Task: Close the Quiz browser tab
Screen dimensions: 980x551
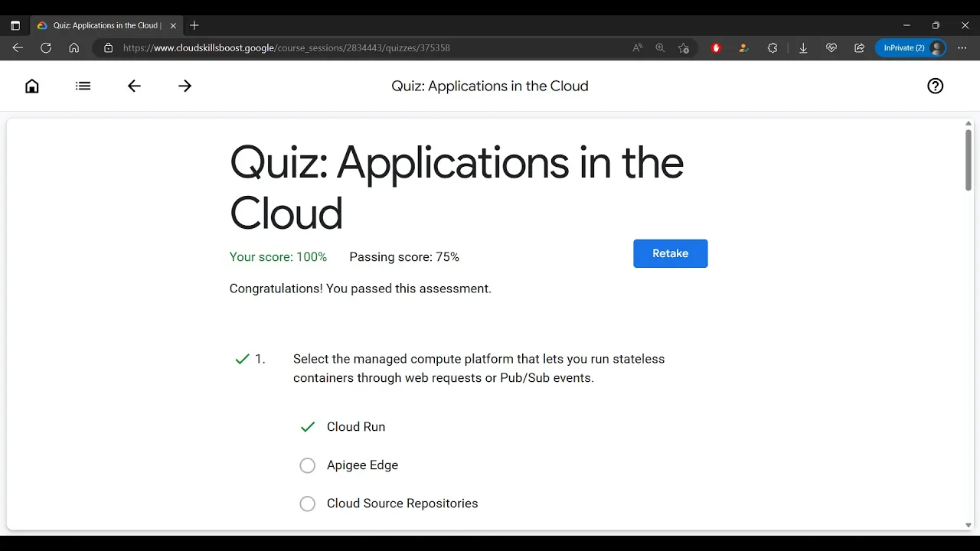Action: [x=173, y=25]
